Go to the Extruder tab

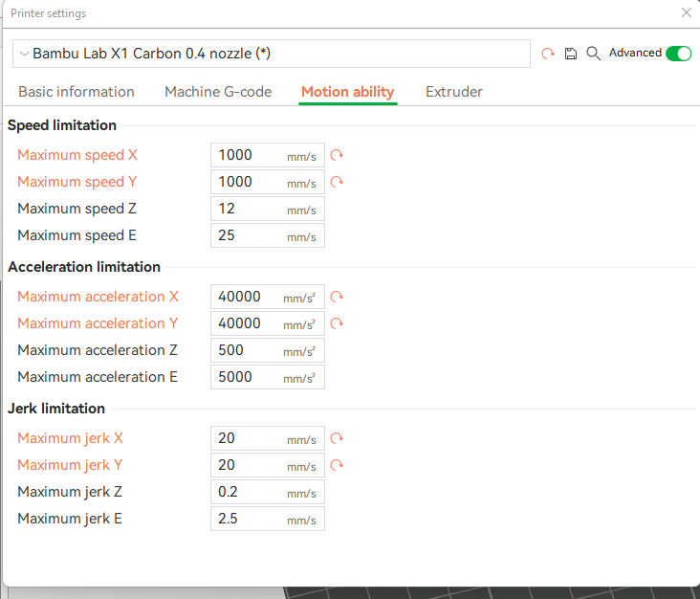click(453, 92)
